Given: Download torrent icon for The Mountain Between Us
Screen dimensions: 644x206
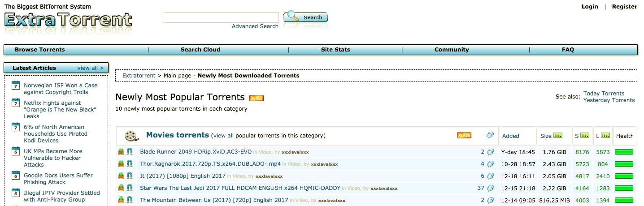Looking at the screenshot, I should 121,200.
